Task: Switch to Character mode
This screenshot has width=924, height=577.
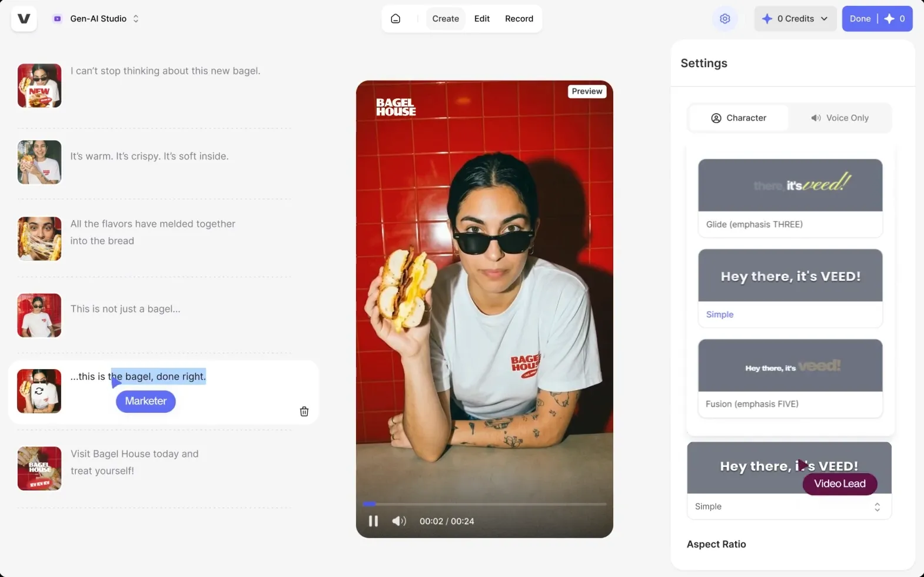Action: pyautogui.click(x=739, y=118)
